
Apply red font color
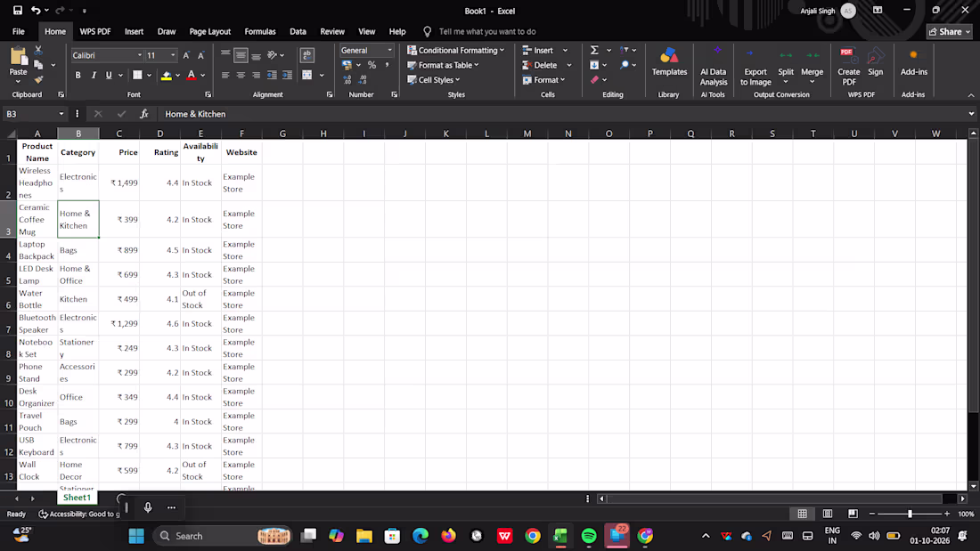(x=192, y=76)
